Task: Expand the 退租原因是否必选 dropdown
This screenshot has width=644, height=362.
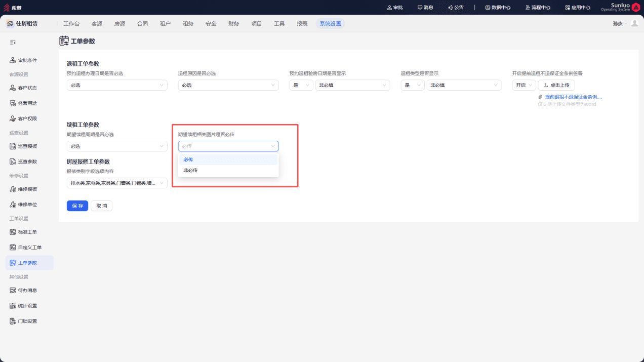Action: [228, 85]
